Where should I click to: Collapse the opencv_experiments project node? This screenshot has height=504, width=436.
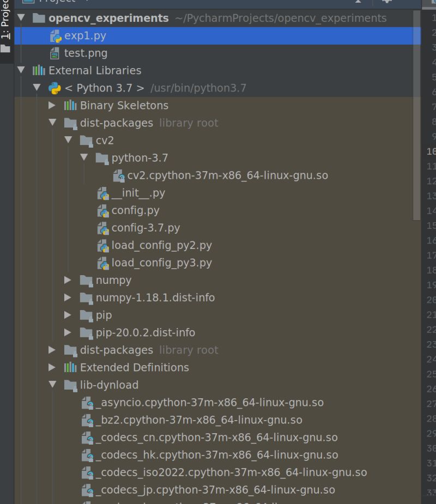pos(21,18)
